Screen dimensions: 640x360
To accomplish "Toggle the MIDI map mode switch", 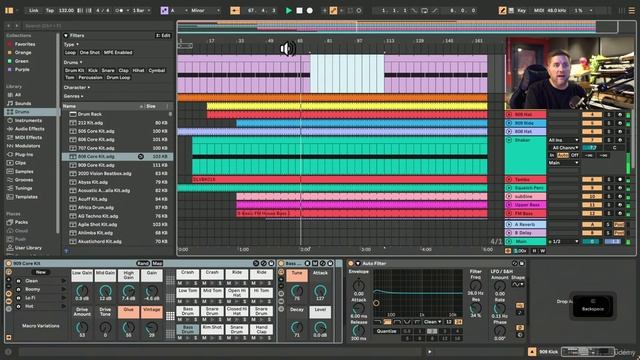I will click(539, 11).
